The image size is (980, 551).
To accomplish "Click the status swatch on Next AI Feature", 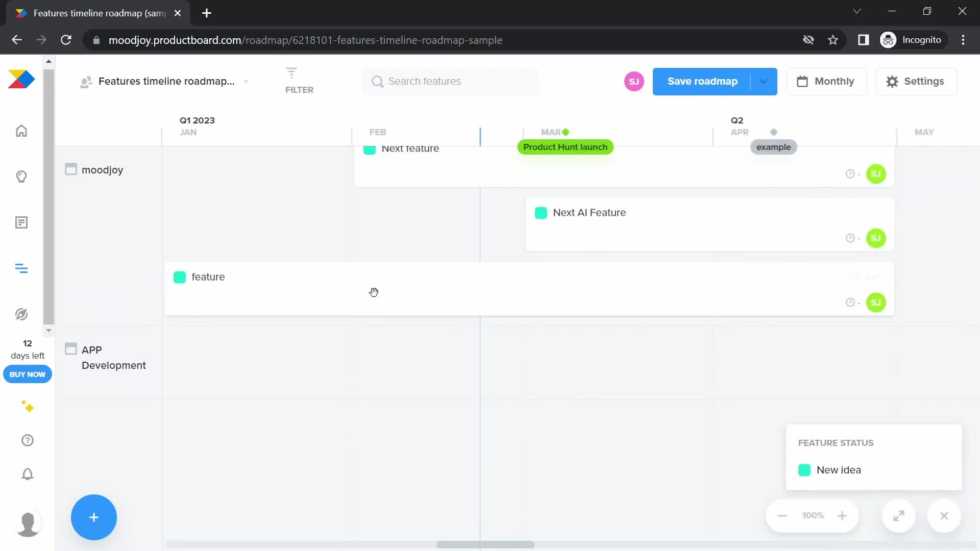I will [541, 213].
